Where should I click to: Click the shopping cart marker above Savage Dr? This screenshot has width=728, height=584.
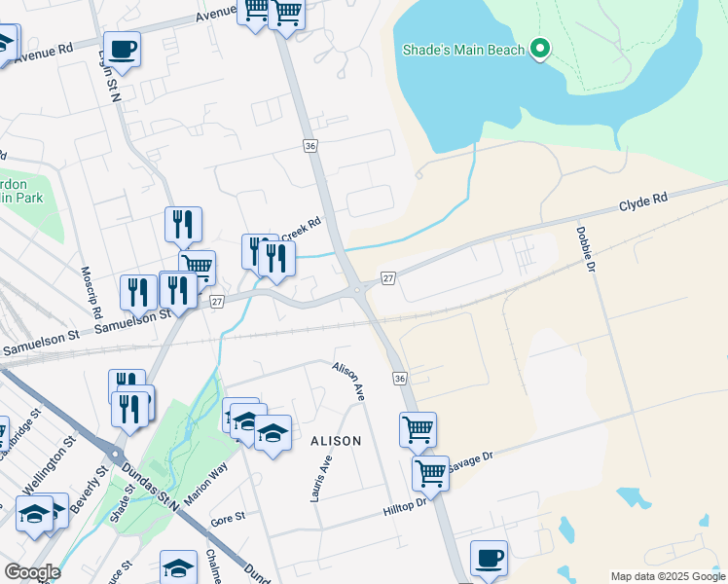(418, 430)
